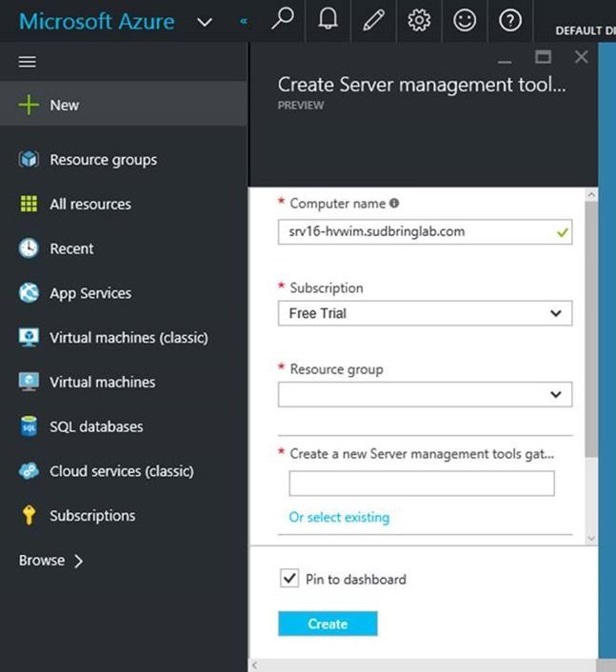Click the new gateway name input field
Image resolution: width=616 pixels, height=672 pixels.
[421, 484]
